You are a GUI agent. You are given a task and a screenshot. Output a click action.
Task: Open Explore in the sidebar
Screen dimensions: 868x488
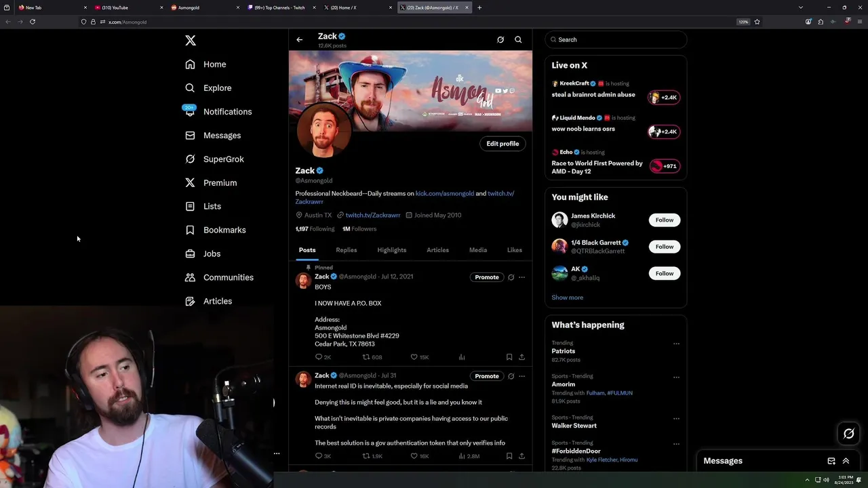click(209, 88)
